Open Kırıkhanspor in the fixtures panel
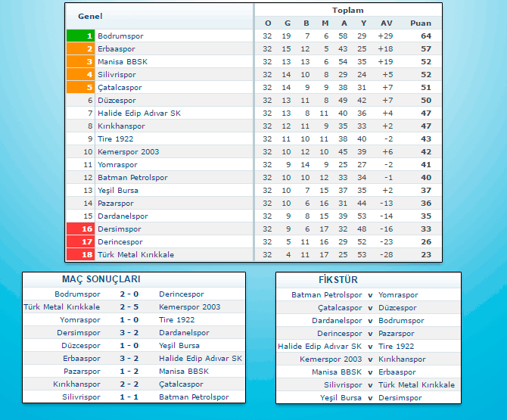 [x=403, y=359]
